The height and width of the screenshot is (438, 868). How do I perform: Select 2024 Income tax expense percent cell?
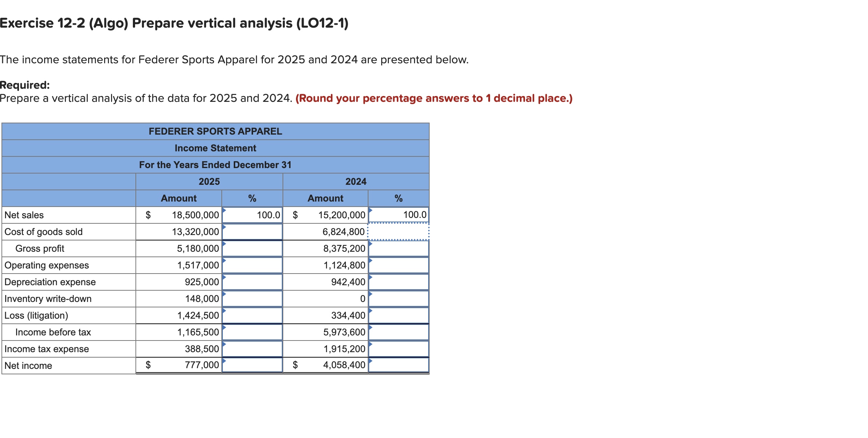399,349
